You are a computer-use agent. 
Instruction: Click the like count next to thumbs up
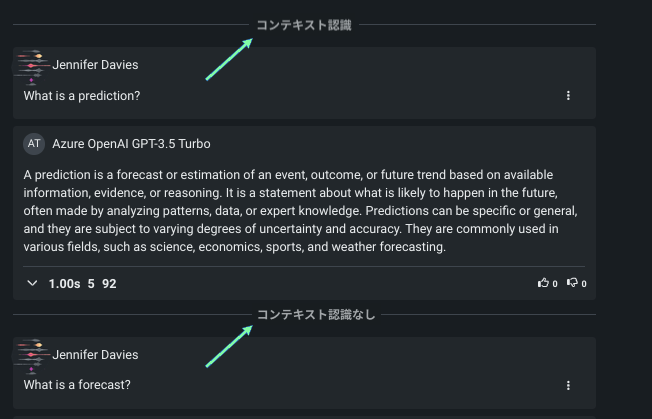pyautogui.click(x=555, y=285)
